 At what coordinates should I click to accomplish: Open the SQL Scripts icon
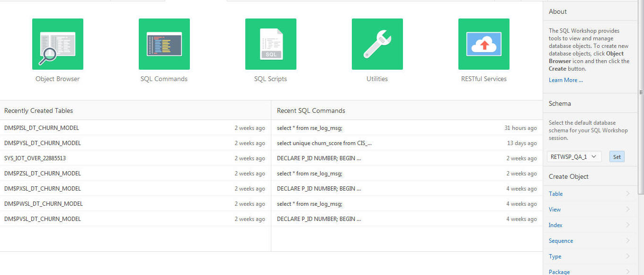coord(271,44)
